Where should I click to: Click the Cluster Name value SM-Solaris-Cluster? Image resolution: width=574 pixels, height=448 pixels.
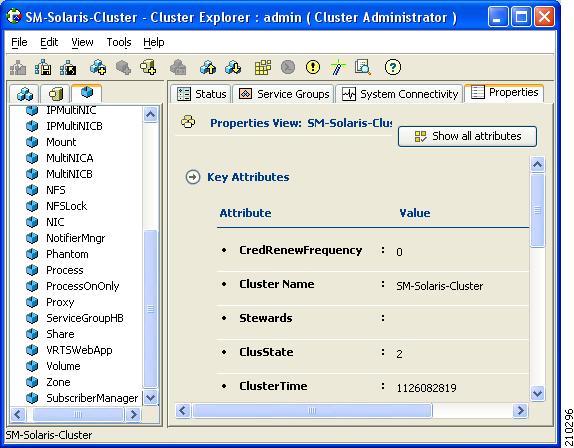(x=440, y=286)
